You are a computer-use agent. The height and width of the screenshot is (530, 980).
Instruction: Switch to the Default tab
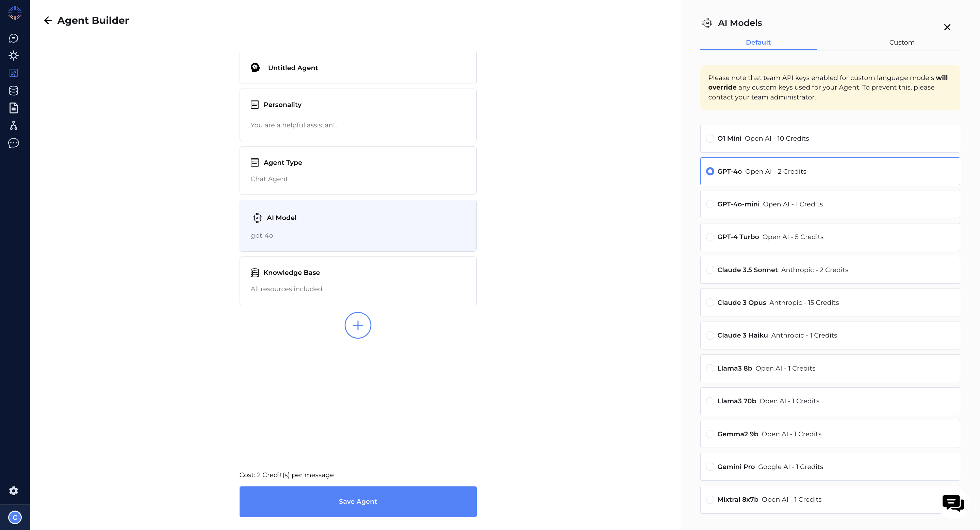[x=758, y=42]
